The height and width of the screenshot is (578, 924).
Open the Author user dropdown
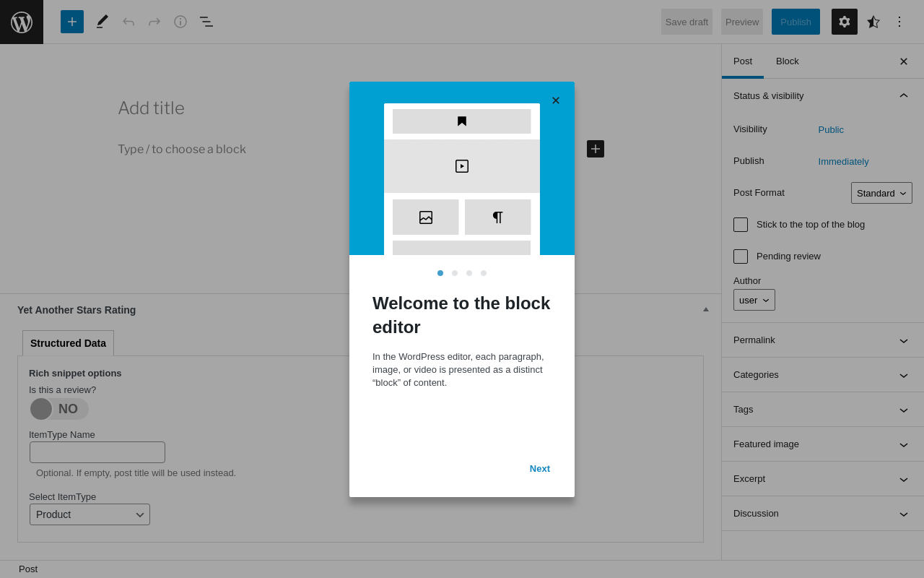pyautogui.click(x=754, y=300)
